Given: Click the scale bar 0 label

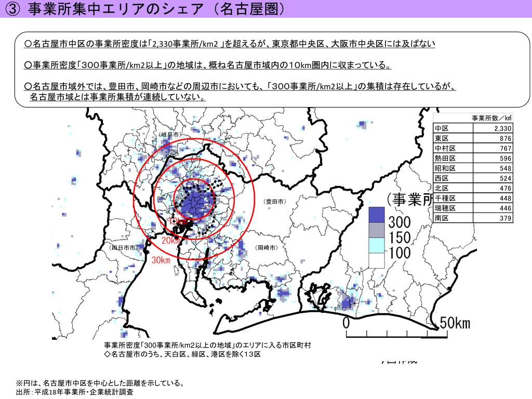Looking at the screenshot, I should tap(345, 323).
